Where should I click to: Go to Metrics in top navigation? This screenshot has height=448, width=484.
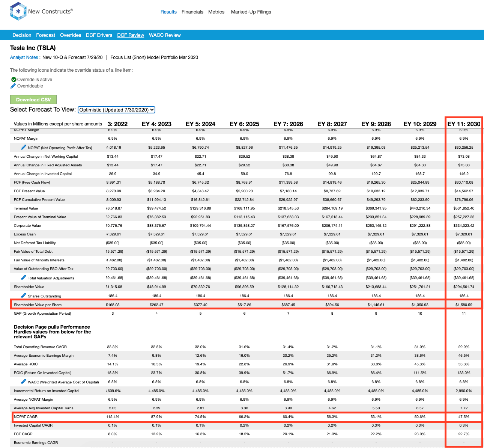click(216, 12)
